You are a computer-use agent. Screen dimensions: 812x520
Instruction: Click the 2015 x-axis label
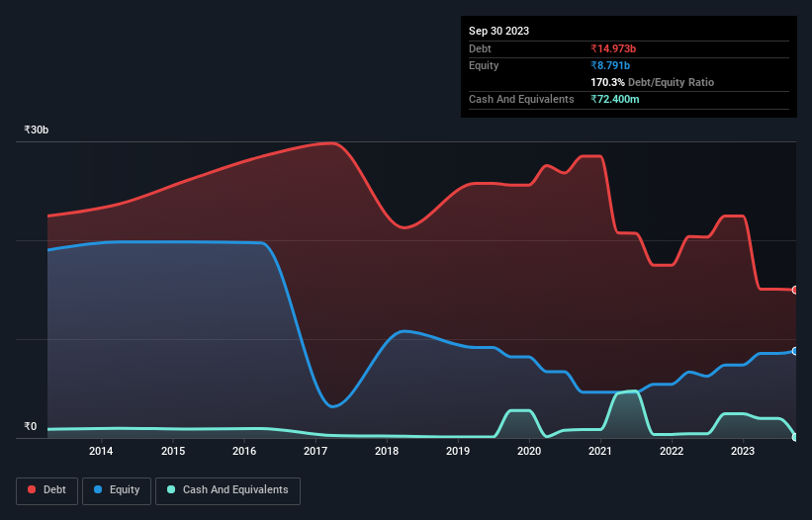pyautogui.click(x=173, y=451)
